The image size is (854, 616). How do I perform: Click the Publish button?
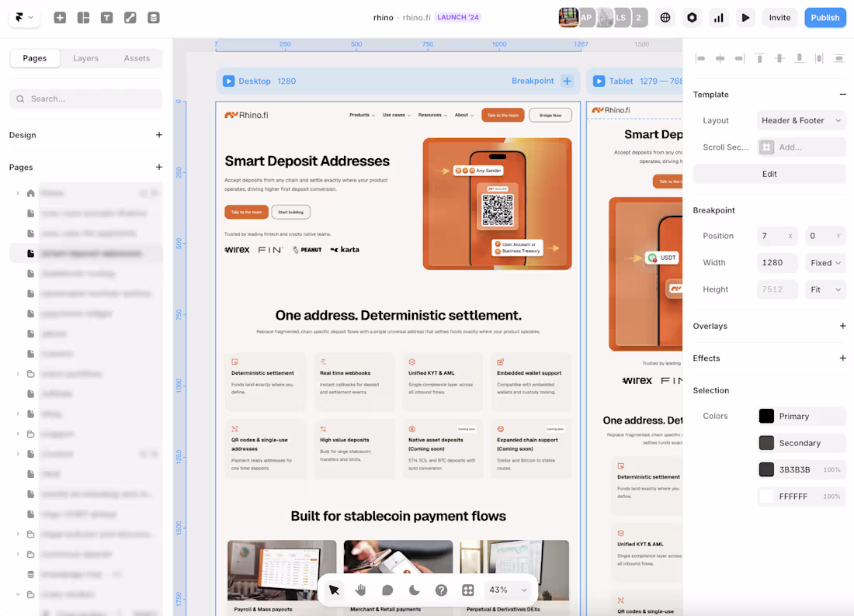(825, 17)
